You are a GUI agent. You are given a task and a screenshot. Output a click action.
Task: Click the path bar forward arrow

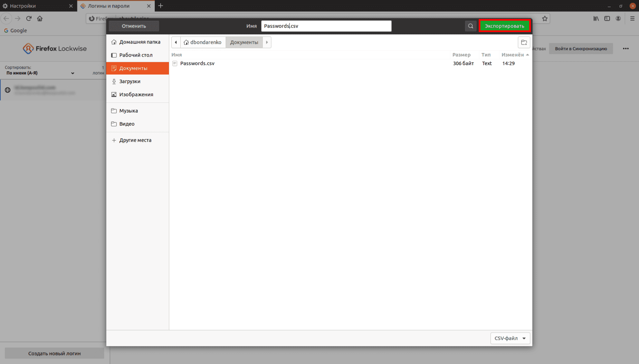267,42
